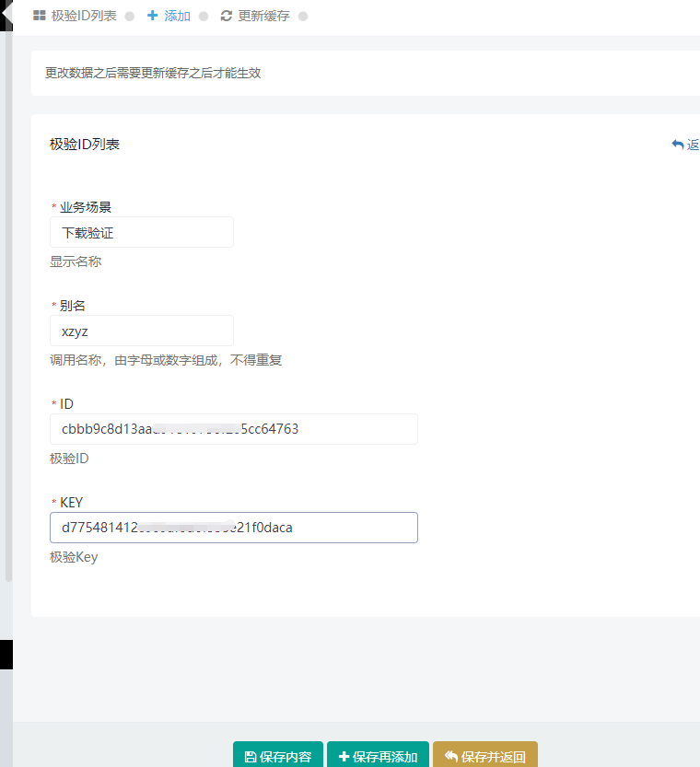
Task: Focus the 别名 input containing xzyz
Action: pos(141,331)
